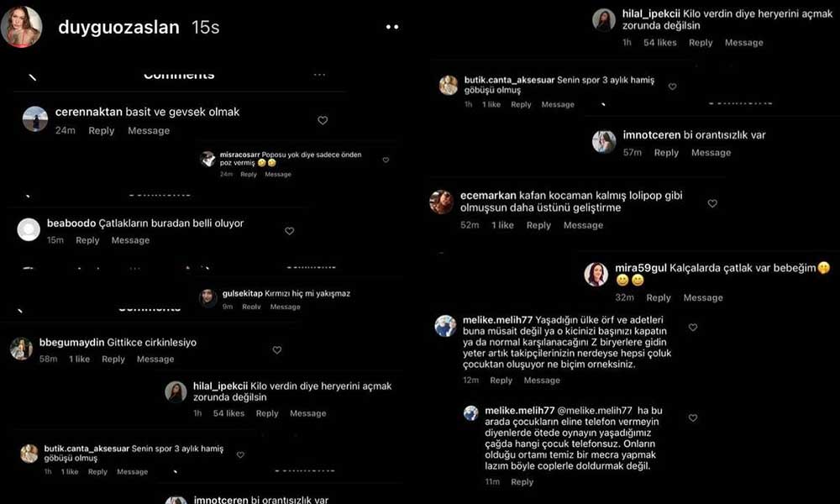Like butik.canta_aksesuar top-right comment heart
Screen dimensions: 840x504
tap(672, 87)
